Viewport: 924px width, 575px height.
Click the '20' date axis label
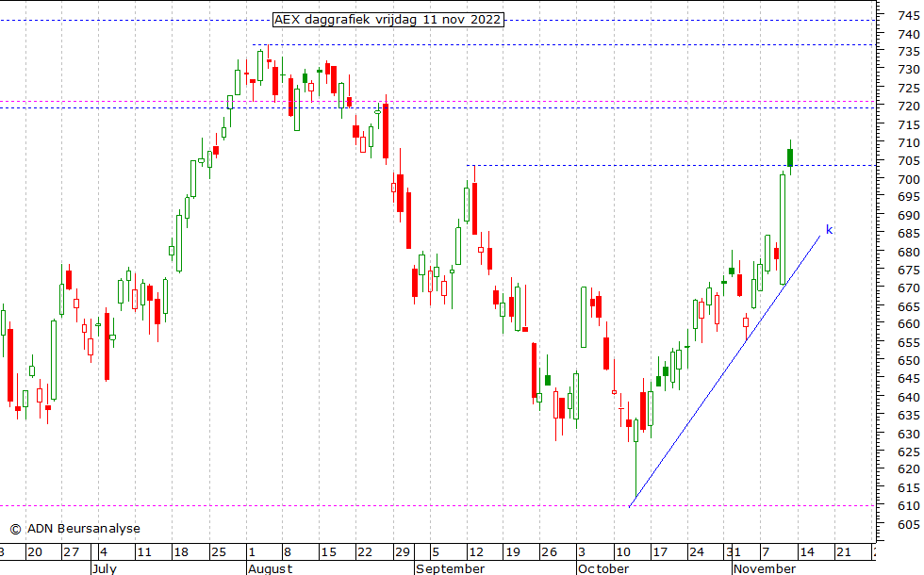click(35, 552)
